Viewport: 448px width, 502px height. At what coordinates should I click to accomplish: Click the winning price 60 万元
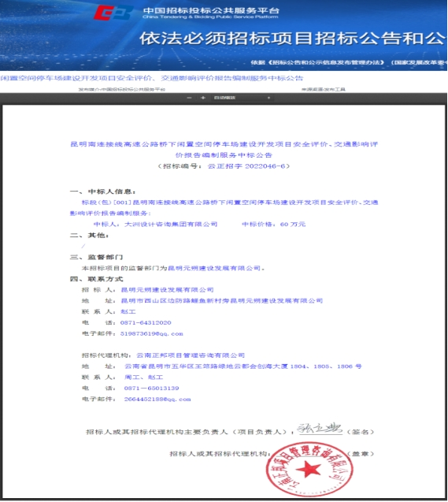(x=293, y=224)
